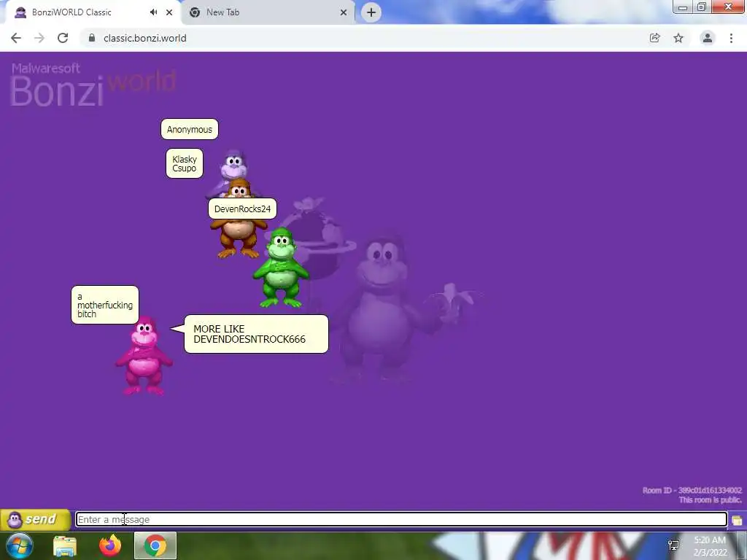This screenshot has width=747, height=560.
Task: Open a new browser tab
Action: pyautogui.click(x=371, y=12)
